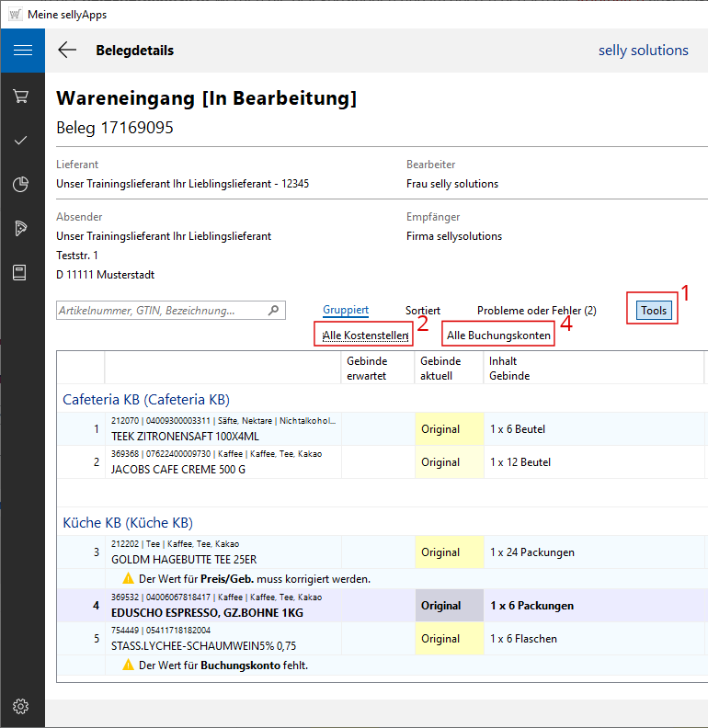Click the magnifier icon in search field
The width and height of the screenshot is (708, 728).
click(273, 311)
